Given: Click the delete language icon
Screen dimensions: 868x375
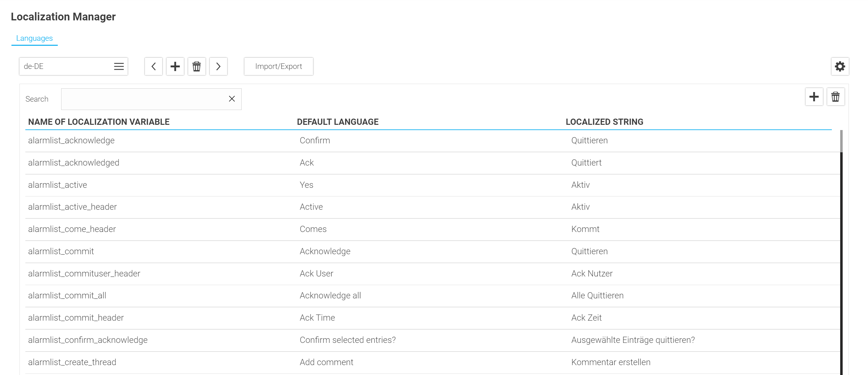Looking at the screenshot, I should coord(197,66).
